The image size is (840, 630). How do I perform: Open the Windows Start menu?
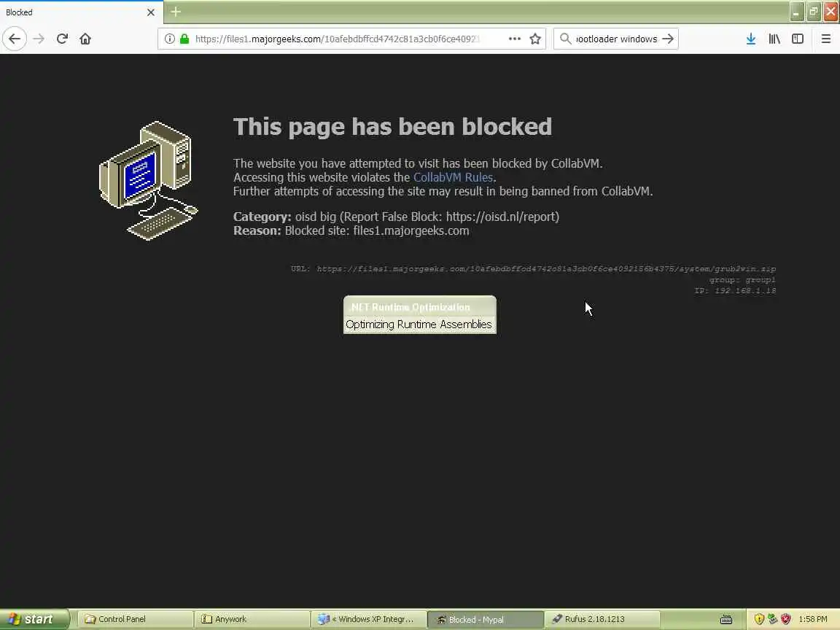pos(34,619)
